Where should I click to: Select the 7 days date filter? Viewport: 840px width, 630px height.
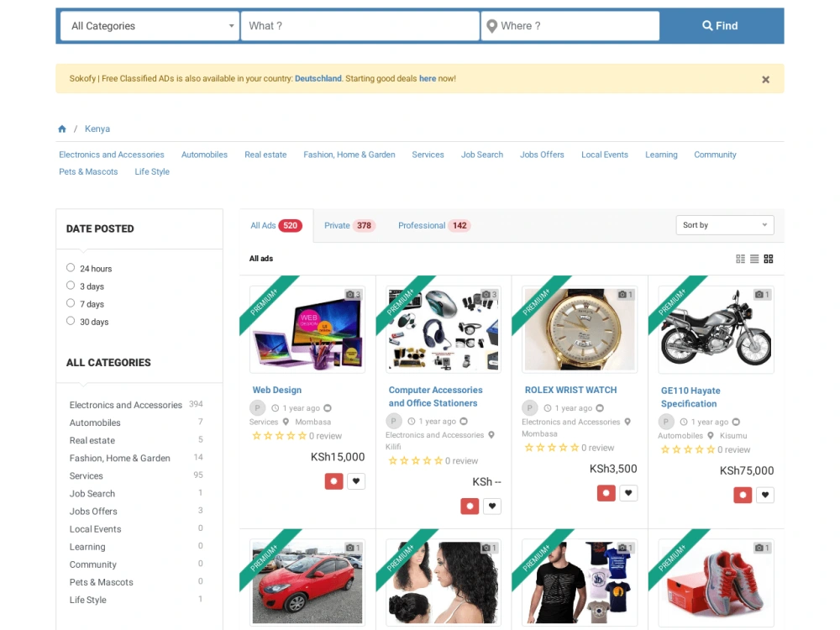(71, 302)
